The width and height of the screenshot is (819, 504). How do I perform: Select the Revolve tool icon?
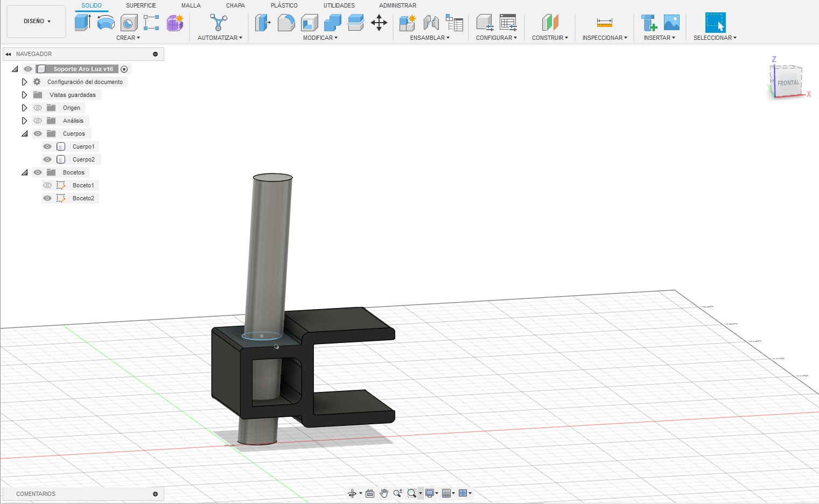[x=106, y=23]
